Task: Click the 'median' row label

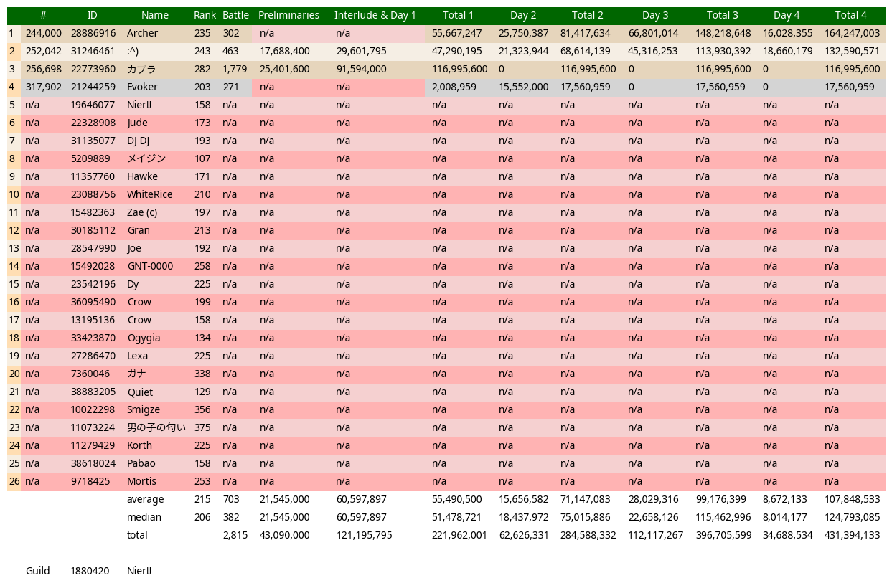Action: (144, 517)
